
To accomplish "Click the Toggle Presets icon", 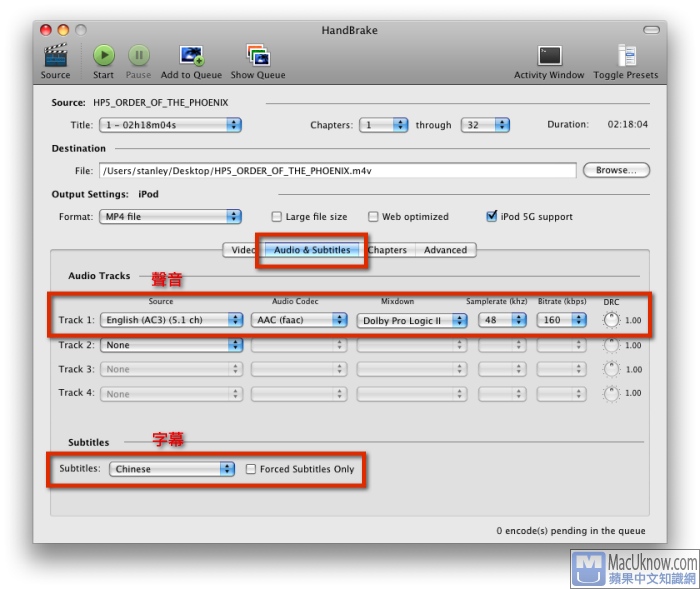I will point(626,56).
